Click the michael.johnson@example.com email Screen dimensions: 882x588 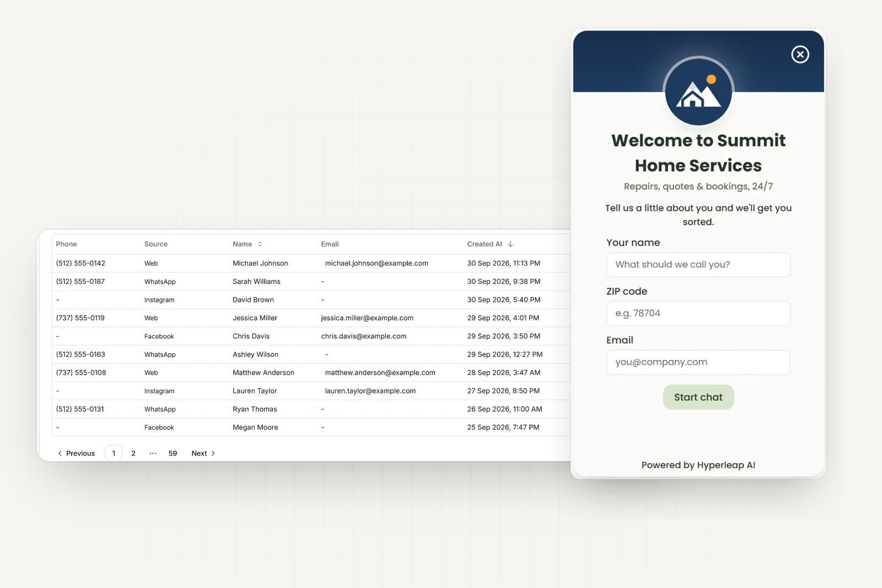377,263
